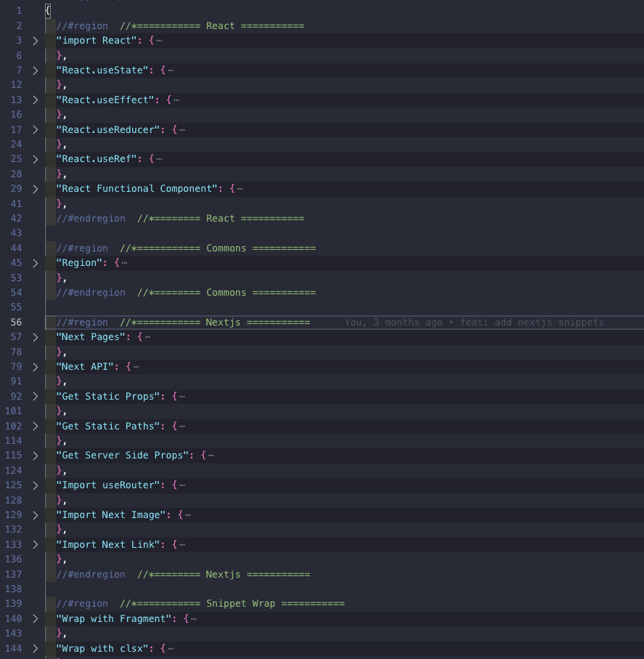Screen dimensions: 644x659
Task: Click line number 56 in the gutter
Action: coord(16,323)
